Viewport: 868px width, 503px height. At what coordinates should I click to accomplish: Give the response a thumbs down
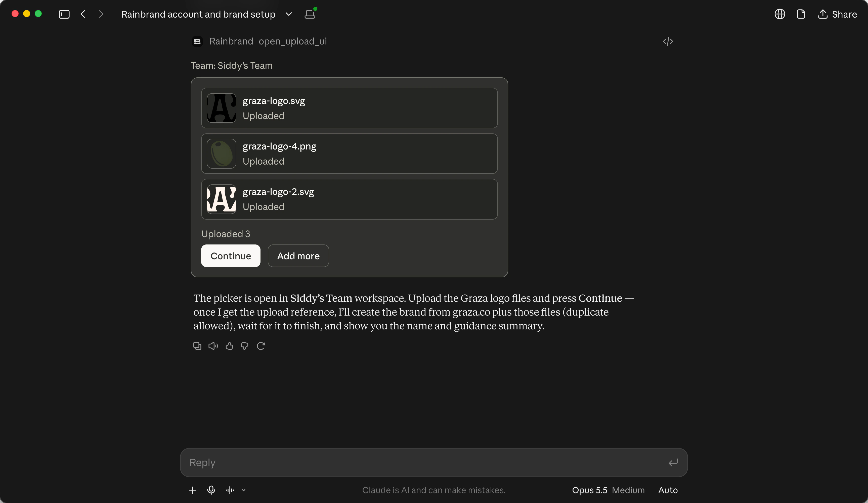pyautogui.click(x=245, y=346)
